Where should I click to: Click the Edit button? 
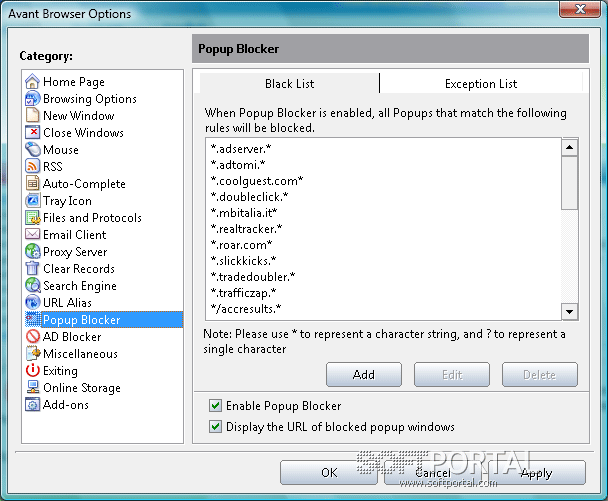click(452, 375)
